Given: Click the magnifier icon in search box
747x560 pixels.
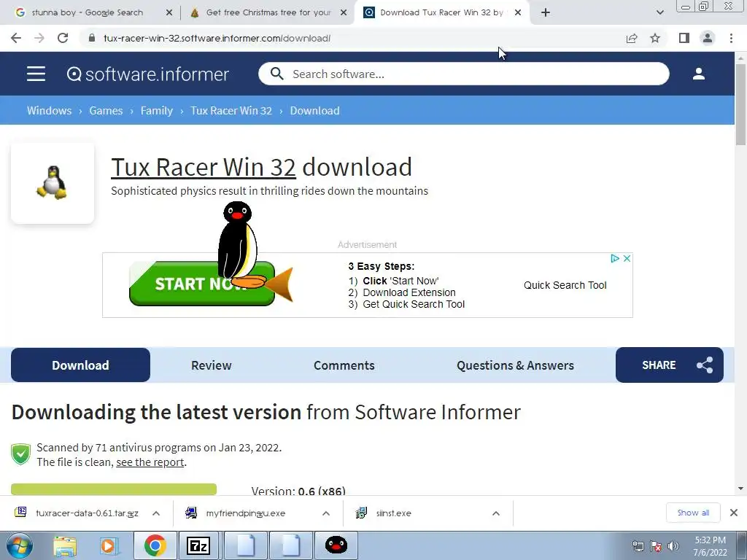Looking at the screenshot, I should click(x=276, y=74).
